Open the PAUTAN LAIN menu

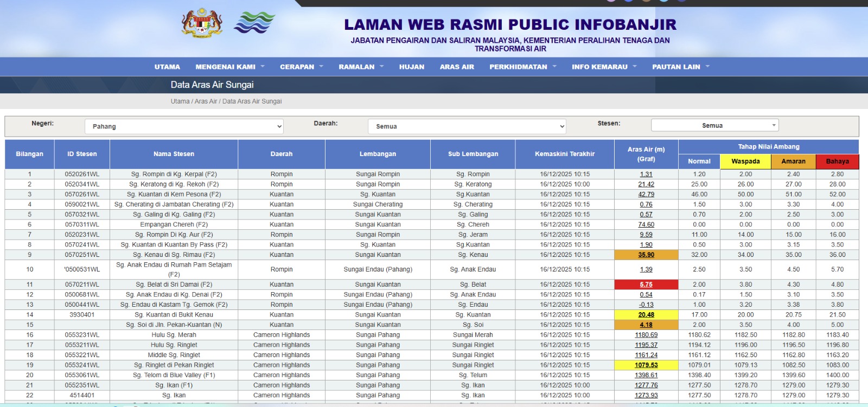(680, 67)
